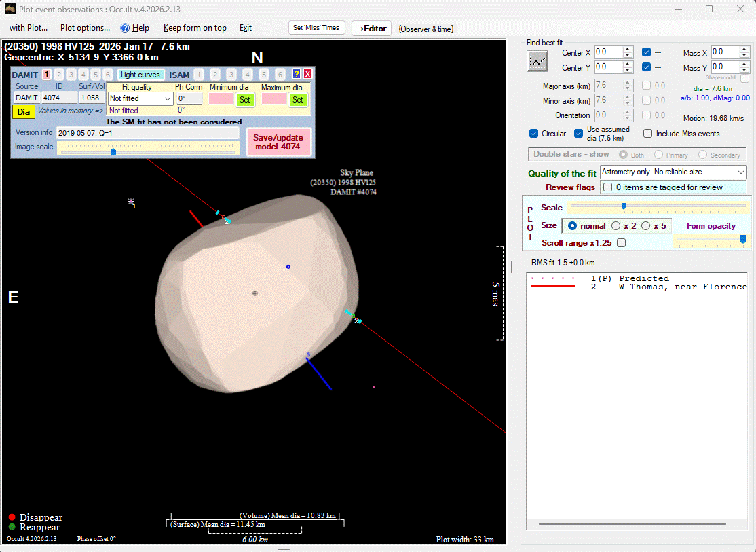Open the with Plot menu
Image resolution: width=756 pixels, height=552 pixels.
pos(29,28)
